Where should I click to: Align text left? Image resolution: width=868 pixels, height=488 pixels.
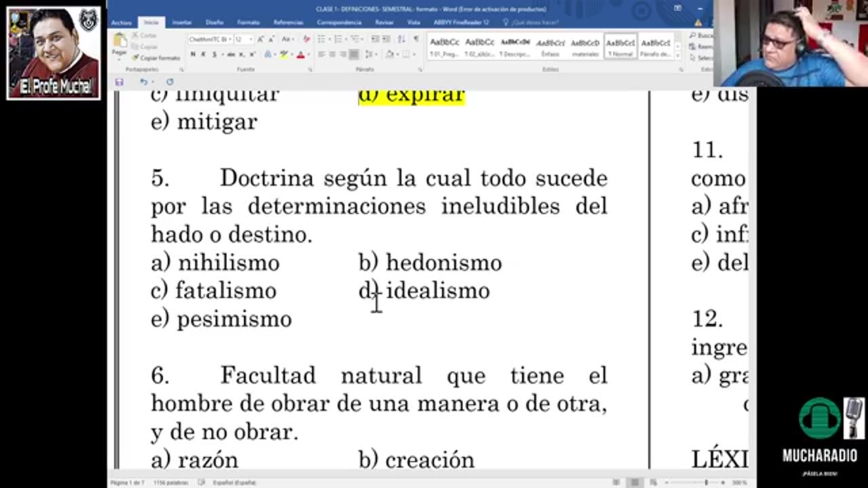point(321,54)
